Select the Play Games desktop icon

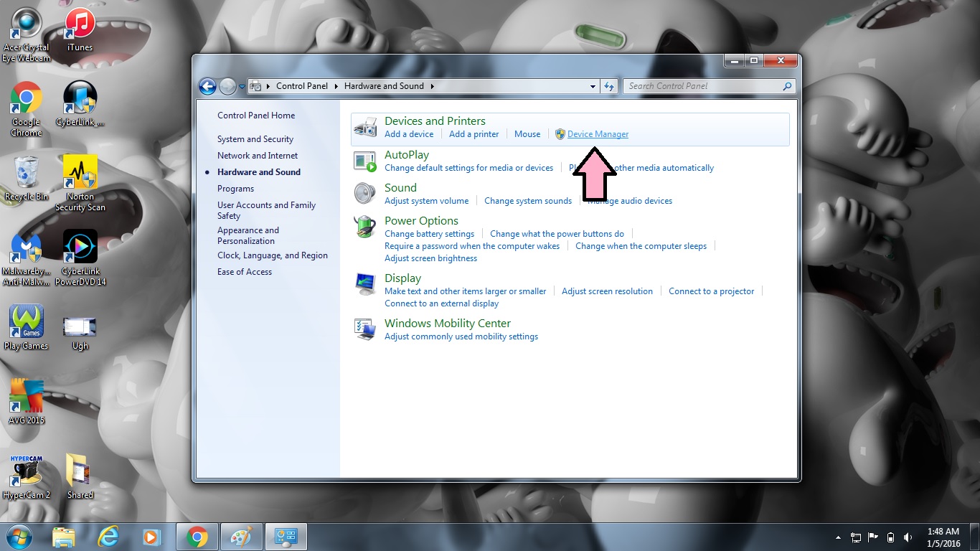[x=27, y=328]
